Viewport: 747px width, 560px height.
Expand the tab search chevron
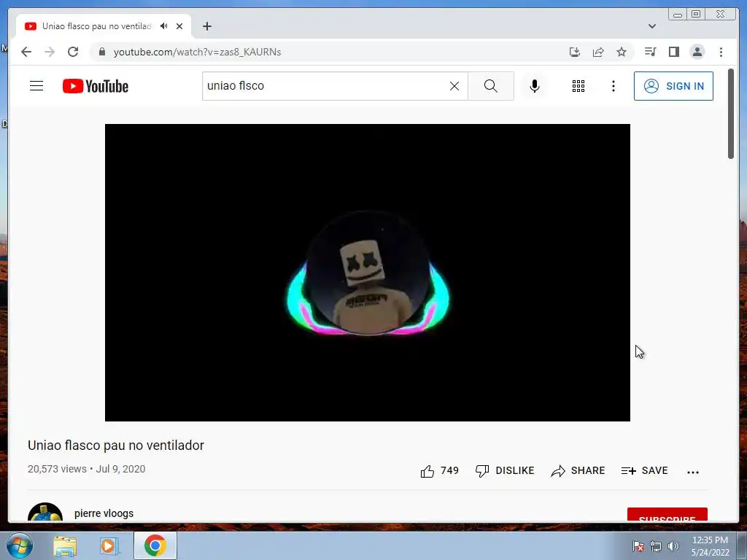click(652, 26)
